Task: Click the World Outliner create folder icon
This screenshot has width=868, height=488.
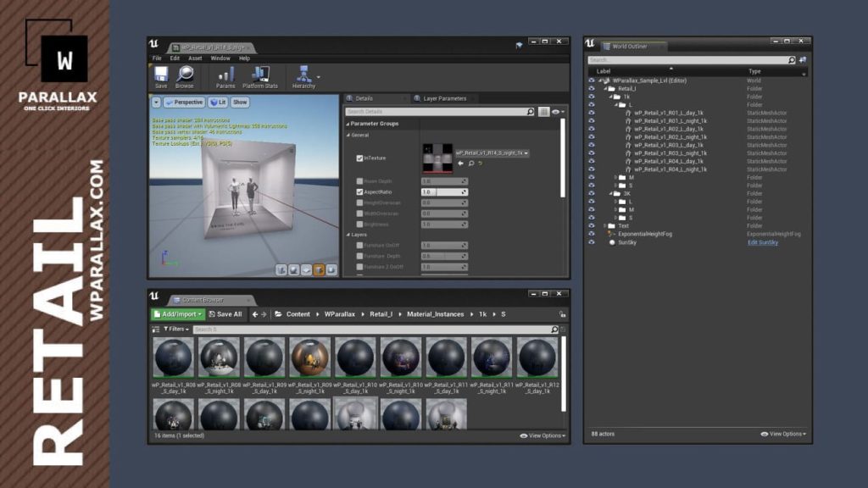Action: pyautogui.click(x=803, y=60)
